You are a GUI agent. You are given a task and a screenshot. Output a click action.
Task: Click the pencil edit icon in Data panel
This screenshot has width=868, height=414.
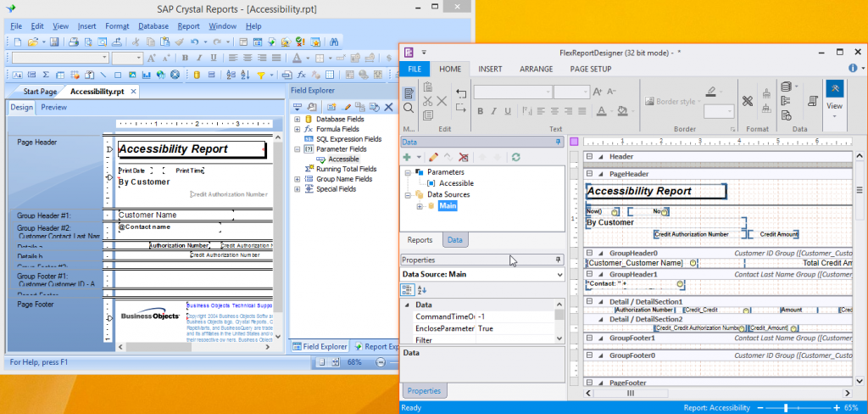pyautogui.click(x=433, y=158)
